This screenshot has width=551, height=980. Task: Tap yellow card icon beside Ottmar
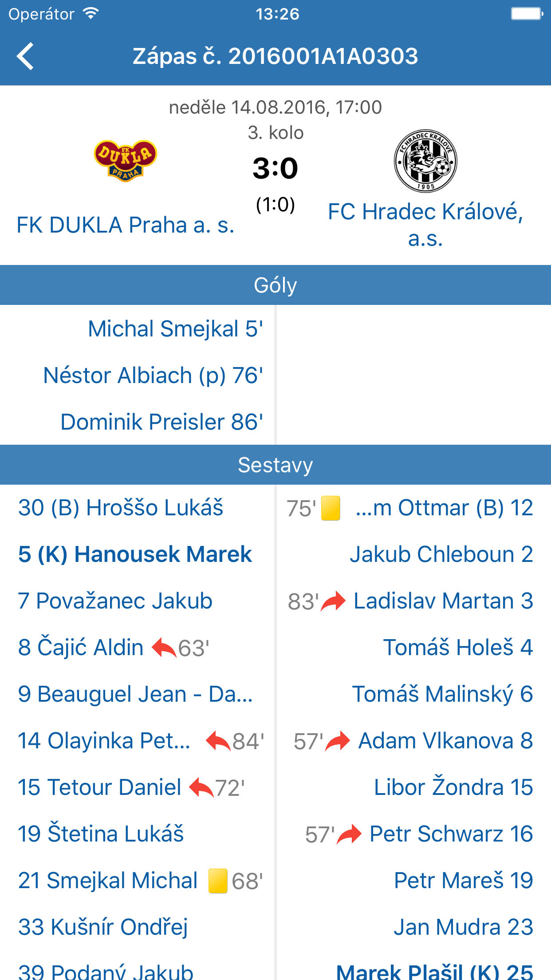(x=331, y=508)
